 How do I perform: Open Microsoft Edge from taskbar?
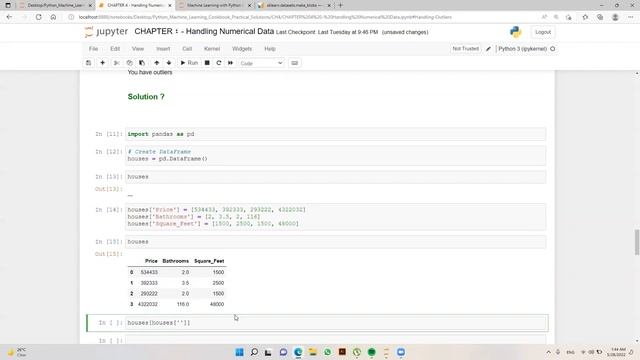[x=298, y=352]
